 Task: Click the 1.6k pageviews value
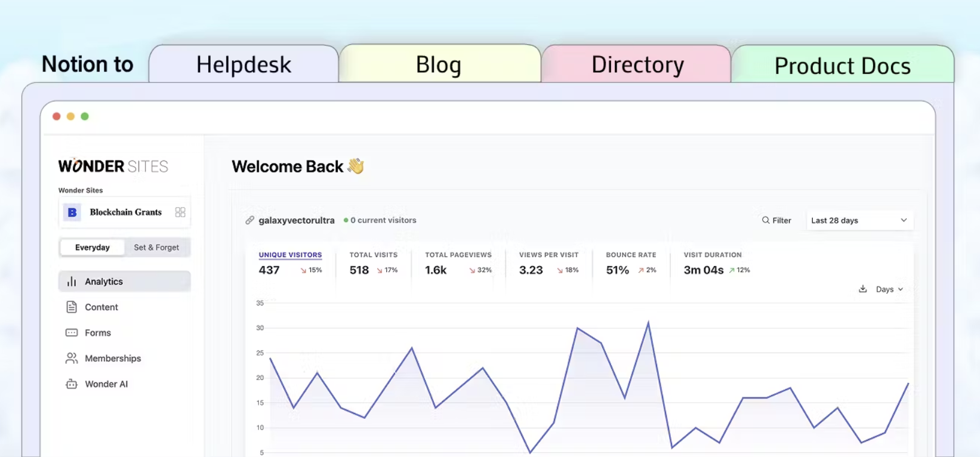pos(436,270)
